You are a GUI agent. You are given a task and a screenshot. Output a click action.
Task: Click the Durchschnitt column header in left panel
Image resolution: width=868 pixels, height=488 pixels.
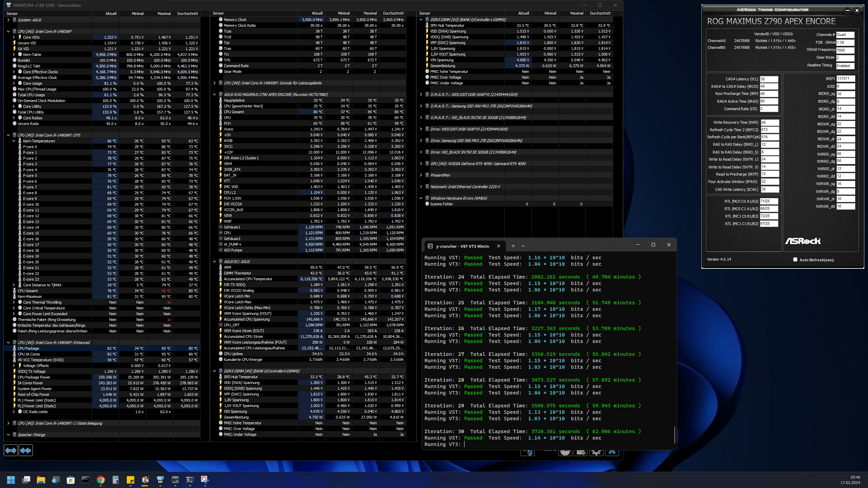pyautogui.click(x=187, y=14)
